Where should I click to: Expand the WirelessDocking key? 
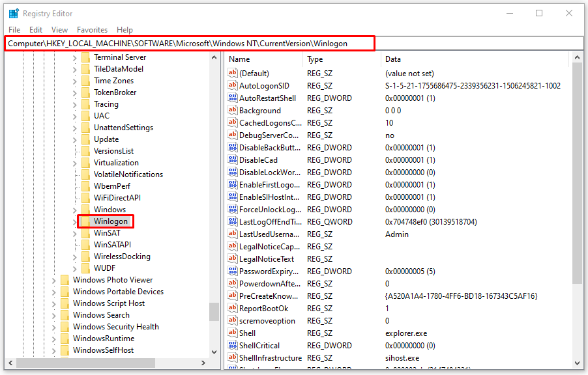click(74, 257)
